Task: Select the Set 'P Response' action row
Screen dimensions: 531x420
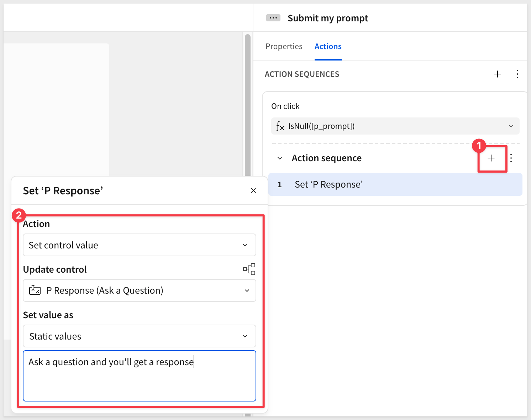Action: point(395,184)
